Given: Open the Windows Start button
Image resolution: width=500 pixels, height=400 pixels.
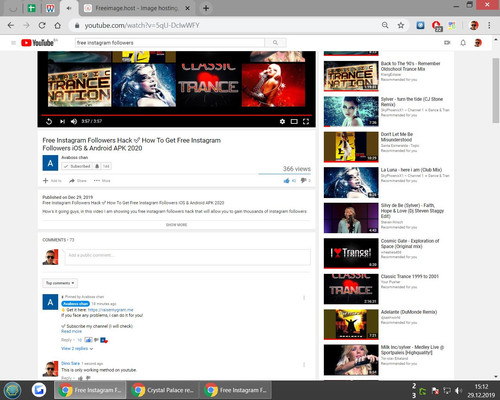Looking at the screenshot, I should point(12,390).
